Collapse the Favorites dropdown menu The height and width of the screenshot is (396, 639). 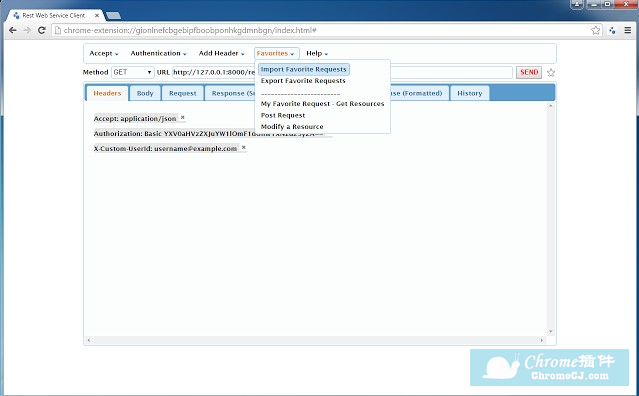276,53
